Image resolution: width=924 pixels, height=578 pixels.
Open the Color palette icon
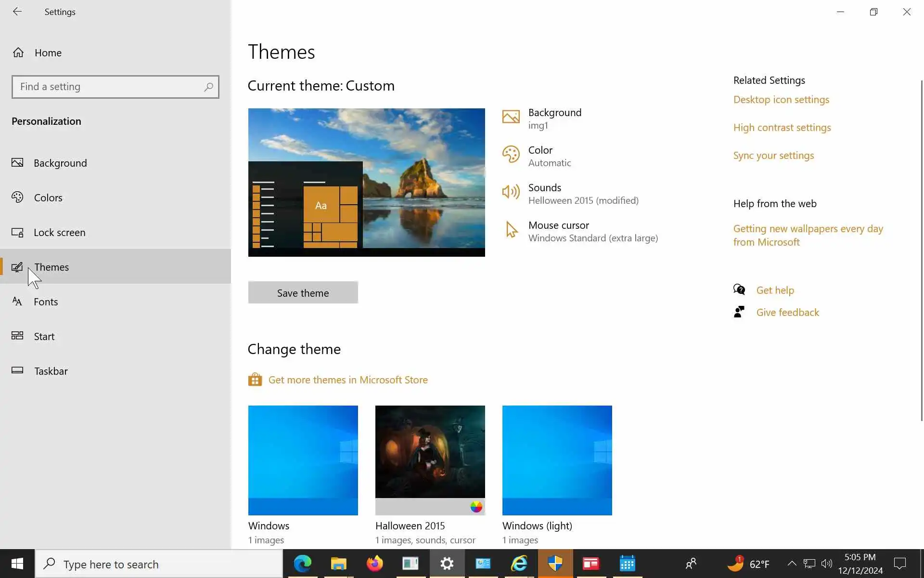coord(511,155)
